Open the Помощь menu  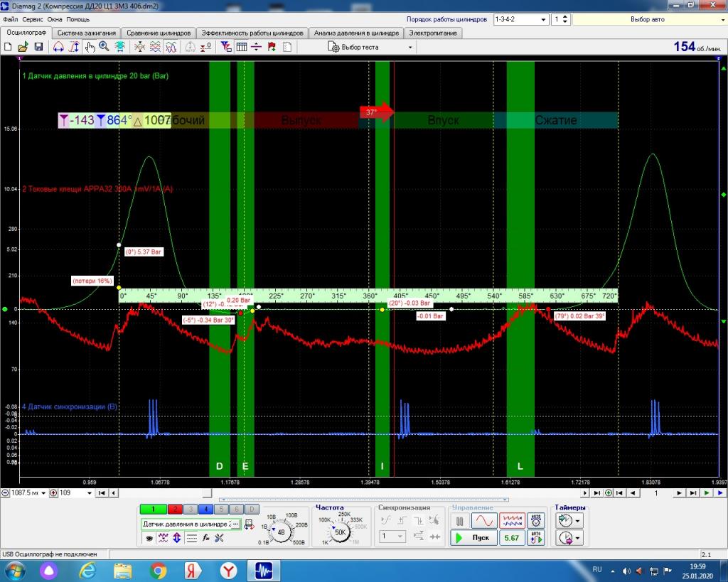(x=77, y=19)
